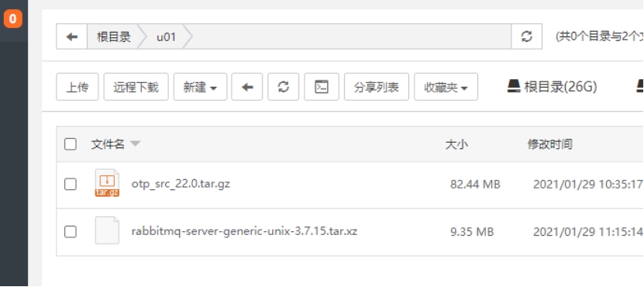Click toolbar refresh icon button
This screenshot has height=287, width=644.
pos(283,87)
